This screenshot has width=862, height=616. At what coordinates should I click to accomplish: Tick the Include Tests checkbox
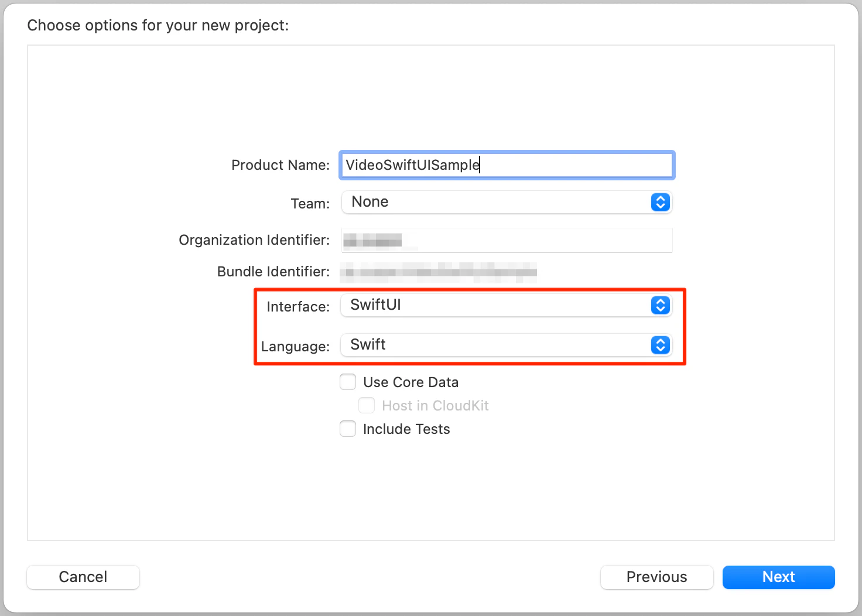348,429
